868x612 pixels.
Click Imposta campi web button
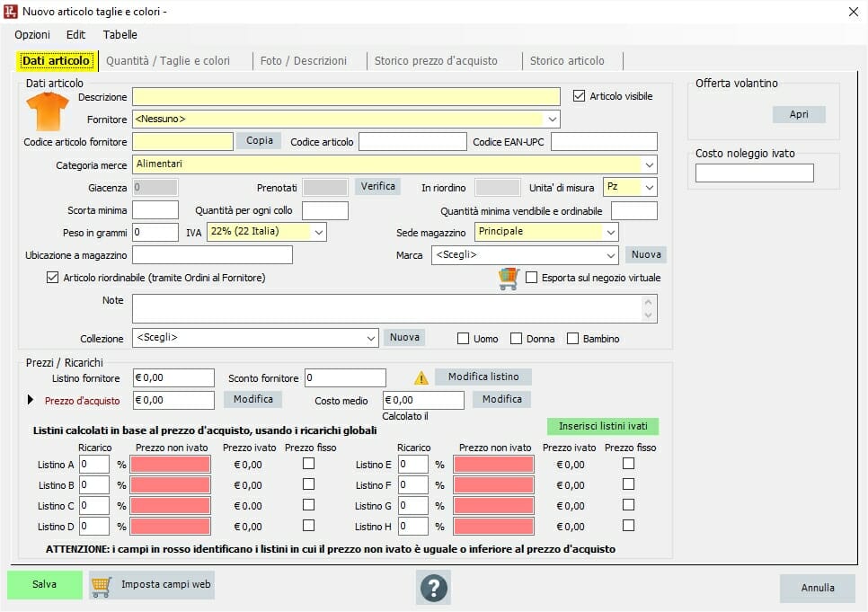pos(152,585)
